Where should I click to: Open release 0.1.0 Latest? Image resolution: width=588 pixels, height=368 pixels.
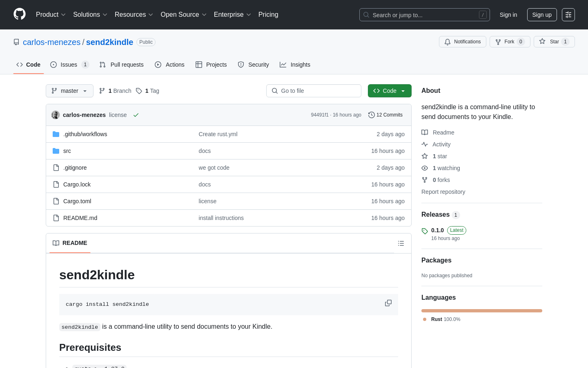coord(448,230)
